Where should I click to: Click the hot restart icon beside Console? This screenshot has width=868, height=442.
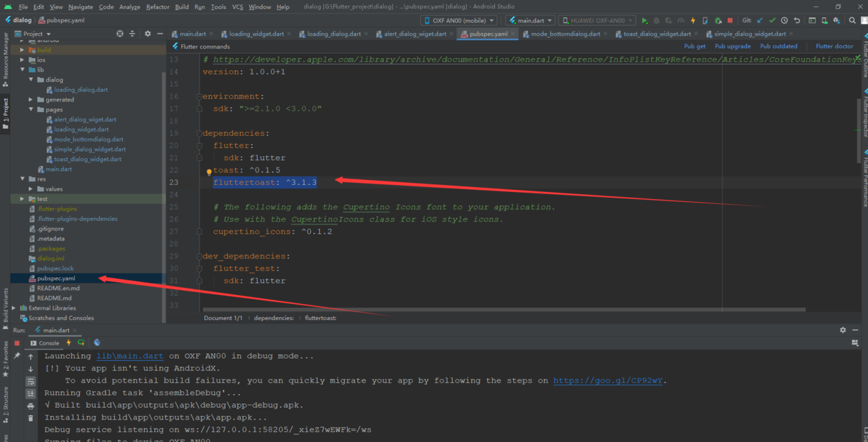pos(81,343)
